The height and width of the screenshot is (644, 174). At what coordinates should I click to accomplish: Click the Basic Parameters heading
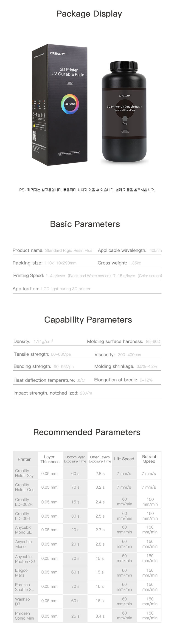pos(85,224)
